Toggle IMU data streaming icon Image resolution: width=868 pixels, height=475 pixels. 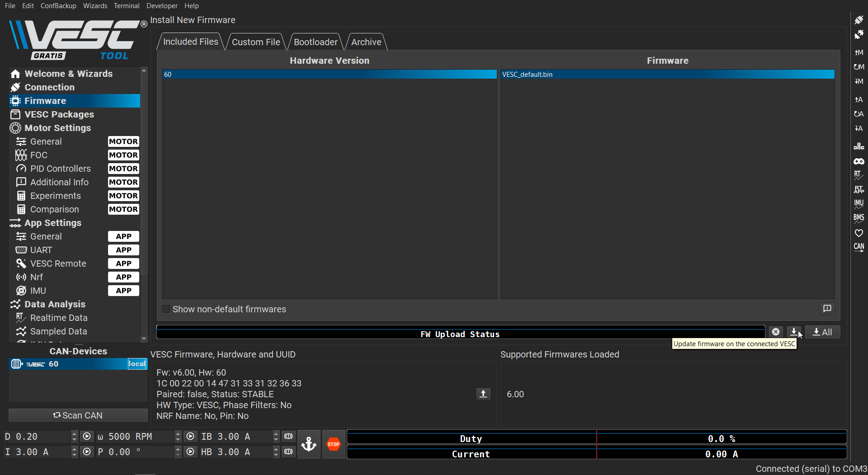point(859,204)
